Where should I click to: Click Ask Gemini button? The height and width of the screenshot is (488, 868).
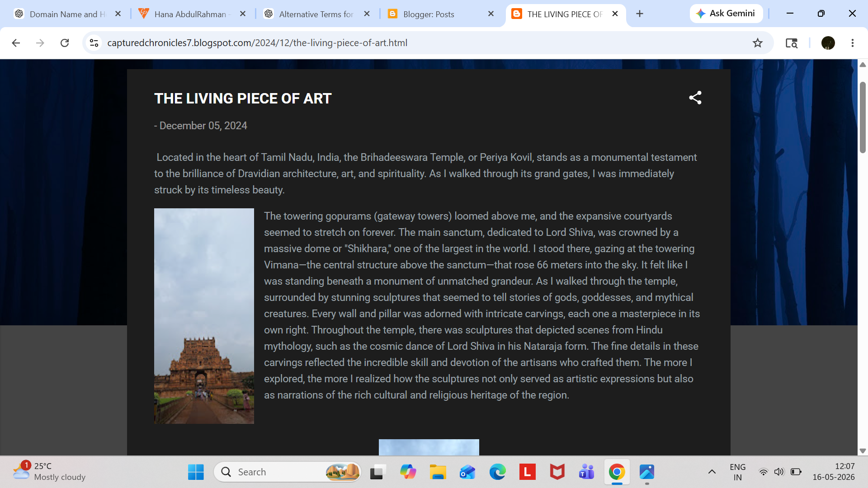[726, 14]
